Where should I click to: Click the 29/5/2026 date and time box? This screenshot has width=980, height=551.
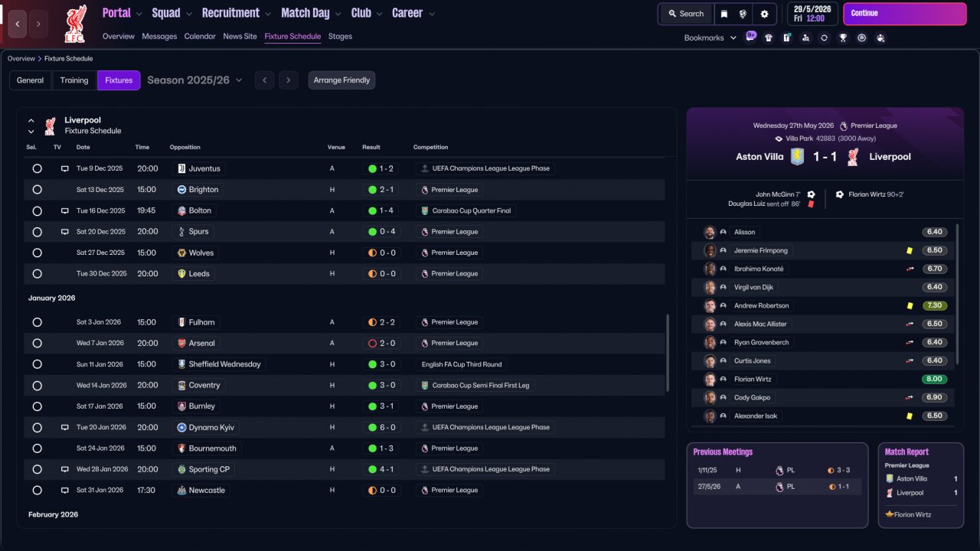[x=812, y=14]
